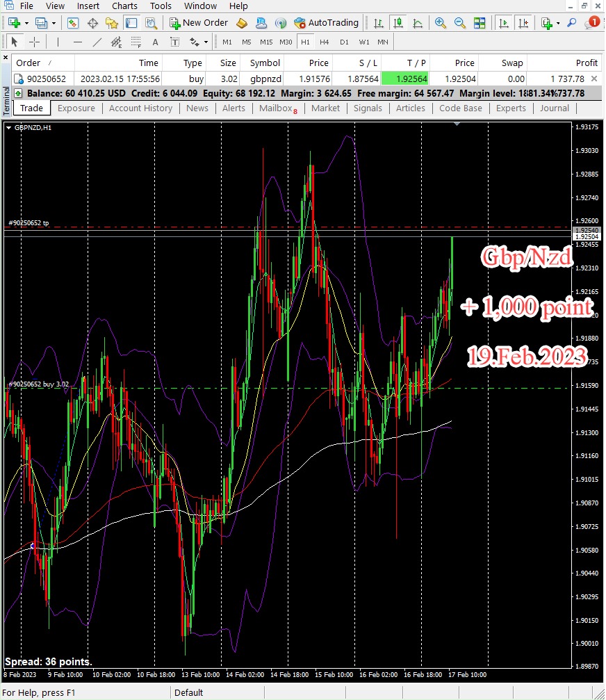Screen dimensions: 606x700
Task: Expand the new chart dropdown arrow
Action: (26, 23)
